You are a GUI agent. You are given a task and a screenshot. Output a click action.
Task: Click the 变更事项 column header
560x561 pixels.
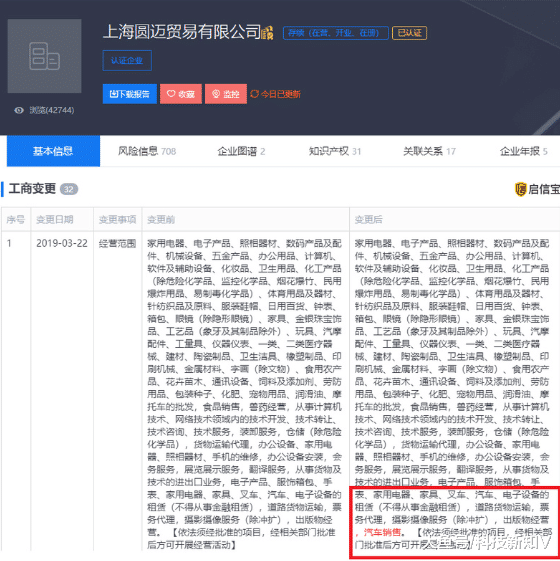117,219
